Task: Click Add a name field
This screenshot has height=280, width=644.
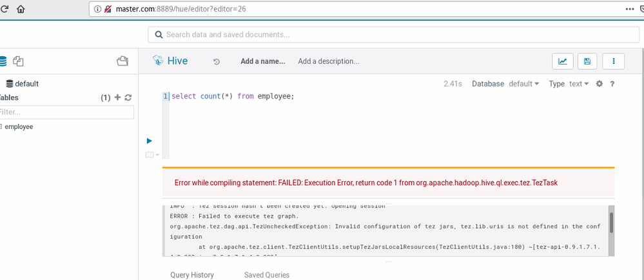Action: click(263, 61)
